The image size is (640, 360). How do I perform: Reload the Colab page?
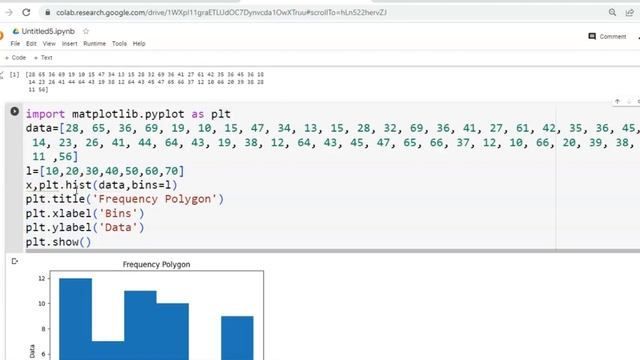pos(26,13)
